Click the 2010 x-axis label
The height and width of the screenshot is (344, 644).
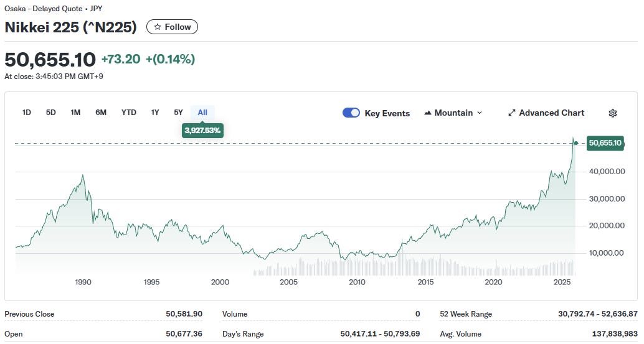click(357, 282)
